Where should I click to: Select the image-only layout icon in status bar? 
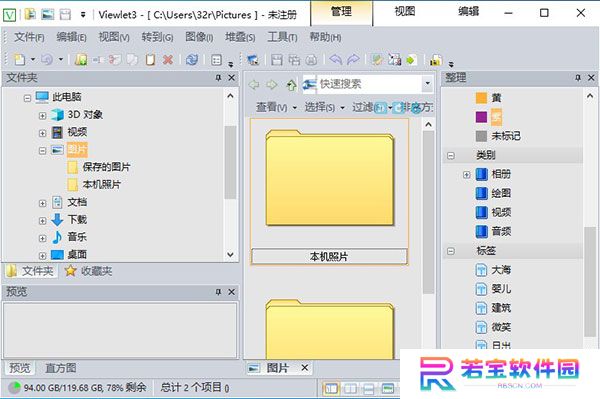point(388,389)
